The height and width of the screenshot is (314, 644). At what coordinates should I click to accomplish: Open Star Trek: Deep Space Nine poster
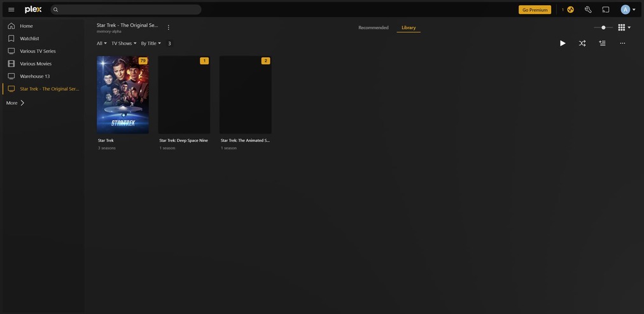pos(184,95)
